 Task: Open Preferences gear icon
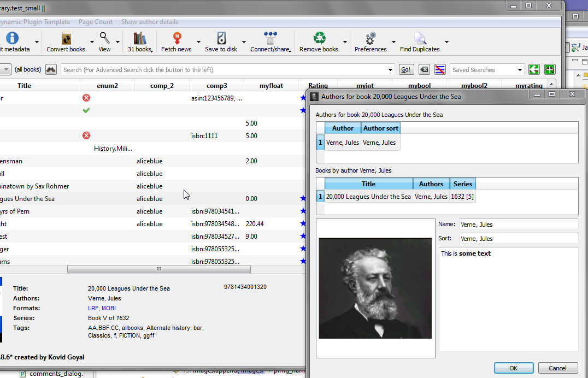click(x=371, y=38)
